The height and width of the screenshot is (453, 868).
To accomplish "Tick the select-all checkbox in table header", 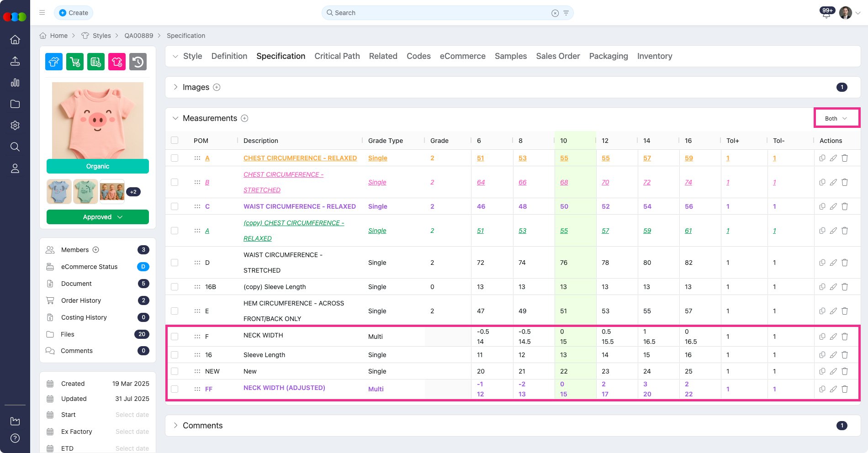I will click(x=175, y=140).
